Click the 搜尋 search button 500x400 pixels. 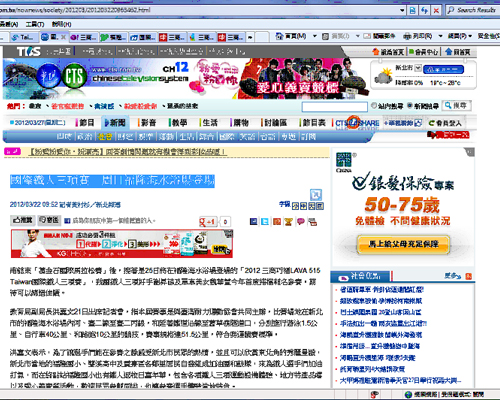(x=457, y=106)
